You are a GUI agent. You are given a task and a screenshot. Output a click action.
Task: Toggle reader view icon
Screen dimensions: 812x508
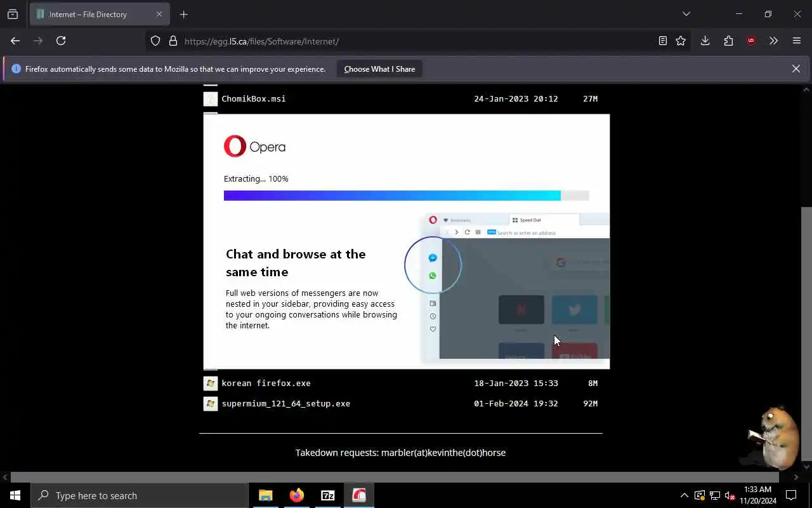click(662, 41)
